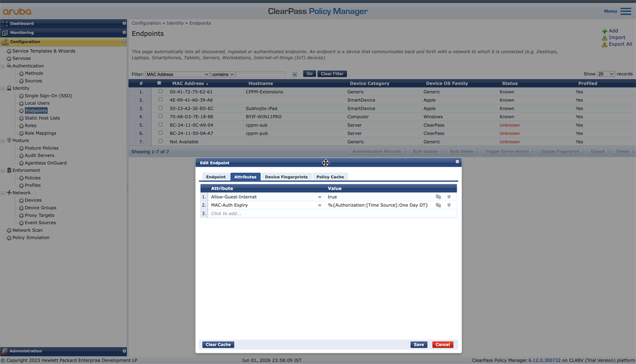Click version link 6.12.0.300732 in footer
Image resolution: width=636 pixels, height=364 pixels.
click(544, 360)
